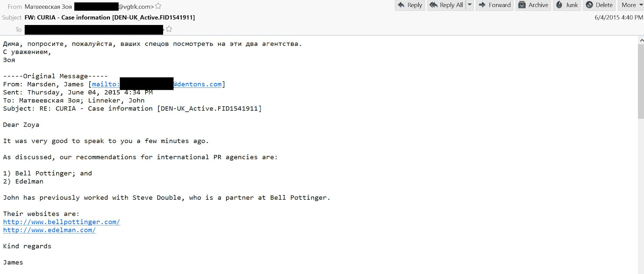The image size is (644, 274).
Task: Open the edelman.com website link
Action: (50, 230)
